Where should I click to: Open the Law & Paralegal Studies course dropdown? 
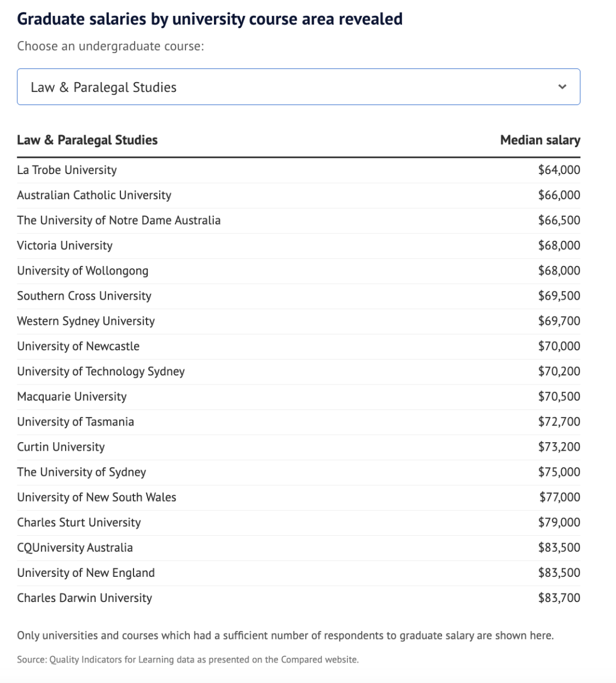click(298, 87)
